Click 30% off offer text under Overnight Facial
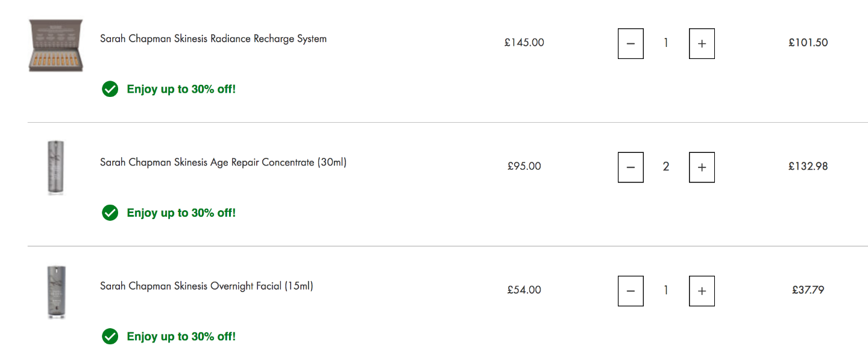 point(181,337)
